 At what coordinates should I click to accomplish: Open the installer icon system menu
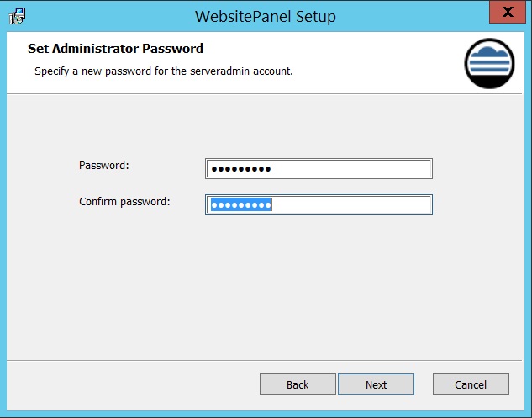coord(17,16)
